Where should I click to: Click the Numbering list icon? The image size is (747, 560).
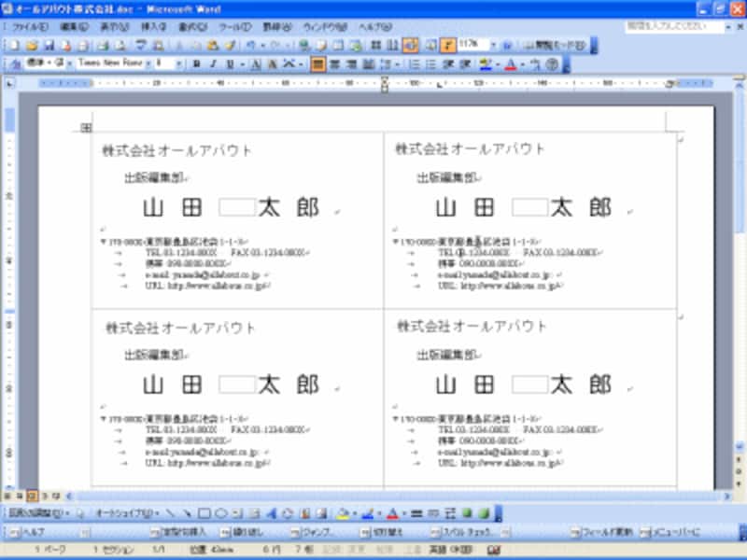click(414, 63)
